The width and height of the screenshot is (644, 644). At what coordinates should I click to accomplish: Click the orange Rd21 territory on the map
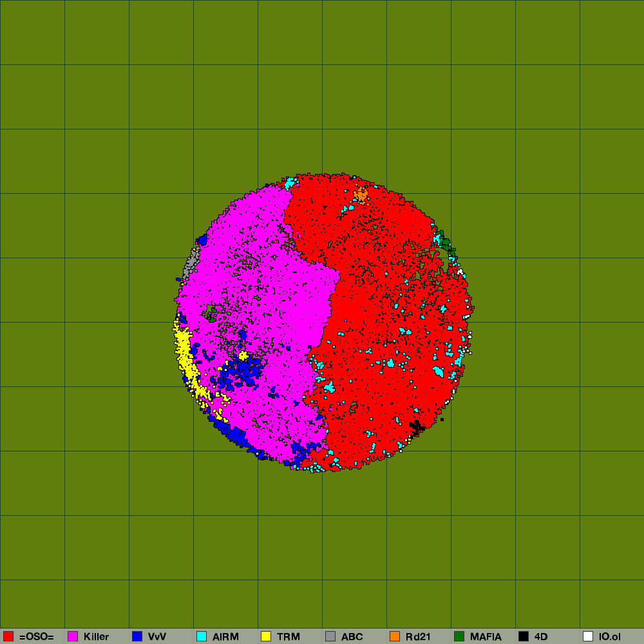click(361, 195)
